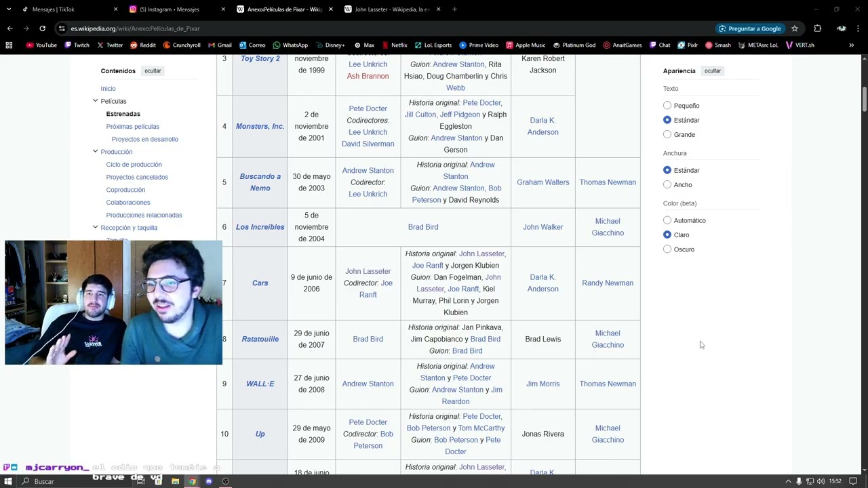Open the Crunchyroll bookmark

[x=182, y=45]
